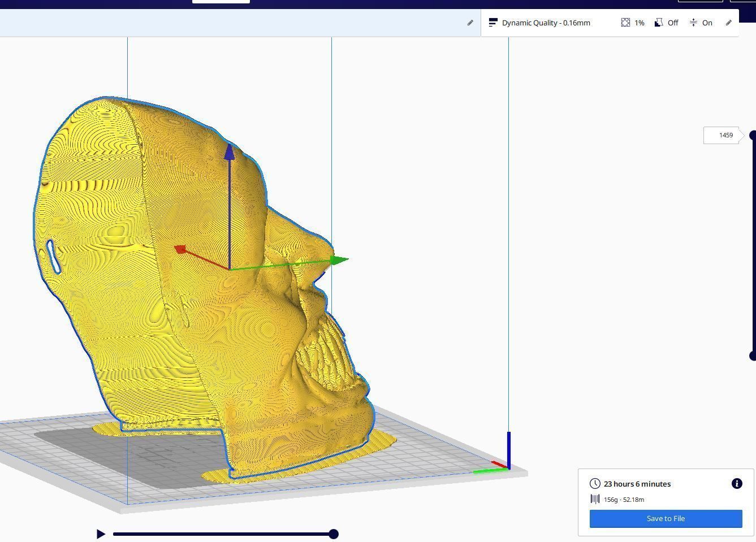Screen dimensions: 756x542
Task: Click the simulation path slider handle
Action: (x=334, y=534)
